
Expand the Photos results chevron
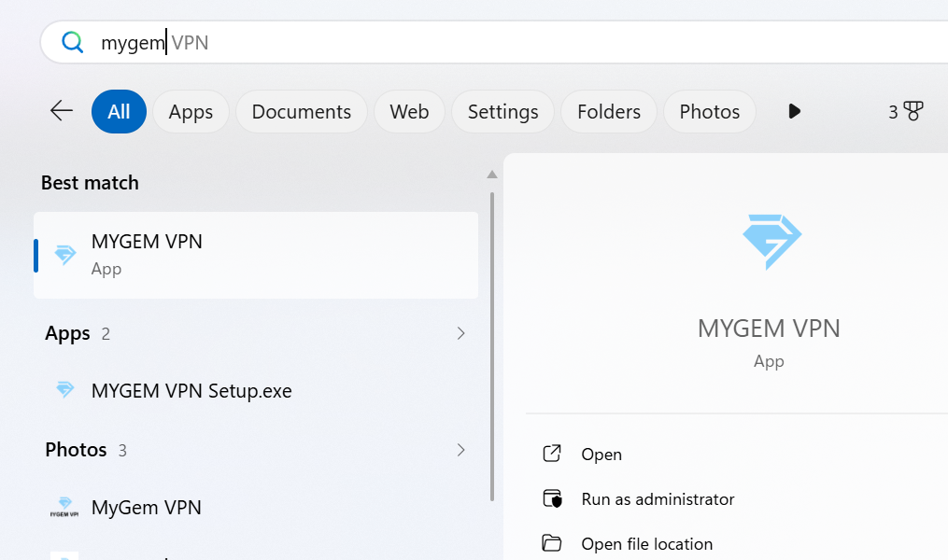click(460, 450)
